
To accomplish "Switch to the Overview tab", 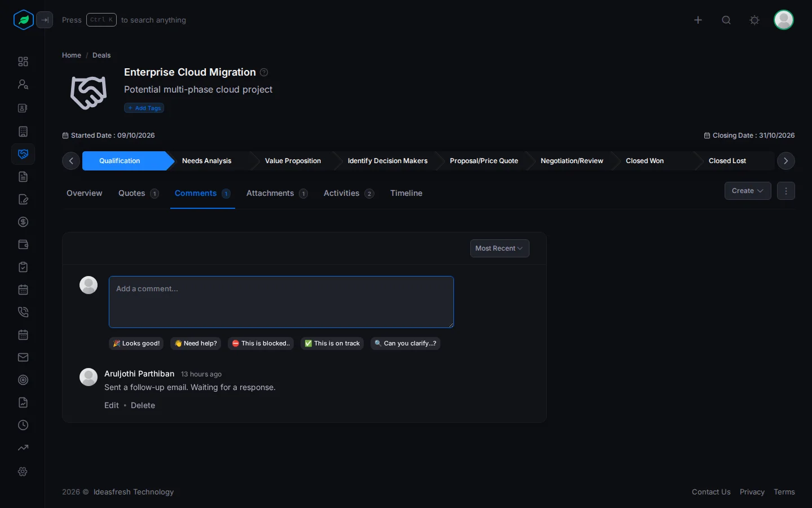I will pos(85,193).
